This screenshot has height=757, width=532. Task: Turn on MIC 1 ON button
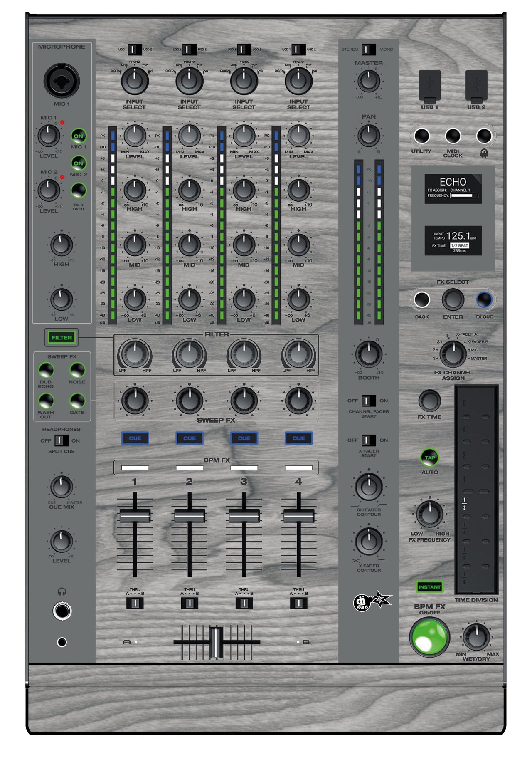(x=79, y=136)
